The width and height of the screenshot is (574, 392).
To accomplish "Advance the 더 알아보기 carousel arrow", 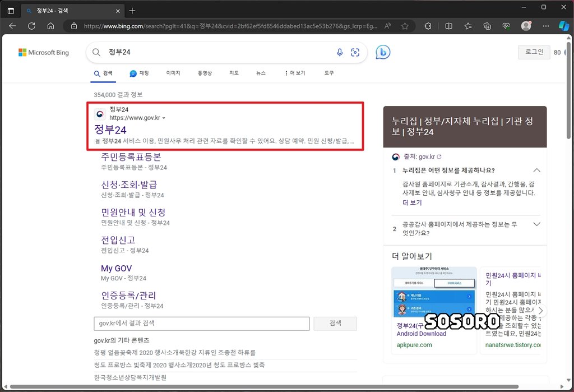I will pyautogui.click(x=541, y=311).
